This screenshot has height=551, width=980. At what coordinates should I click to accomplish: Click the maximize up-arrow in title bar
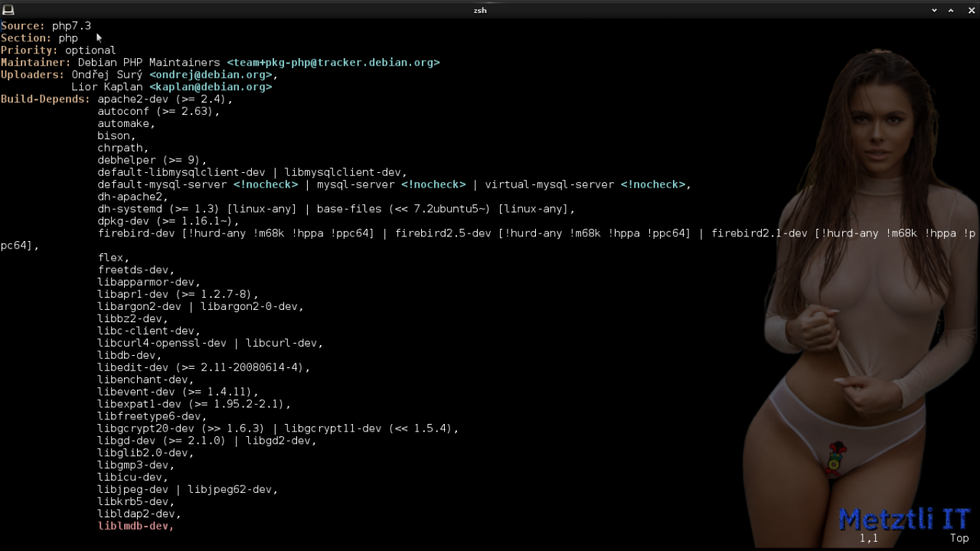click(951, 10)
